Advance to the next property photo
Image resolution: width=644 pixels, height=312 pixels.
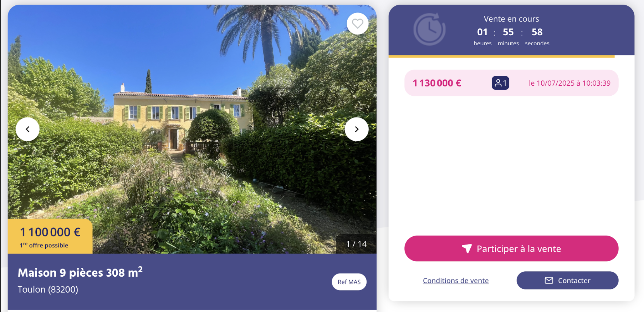(357, 129)
